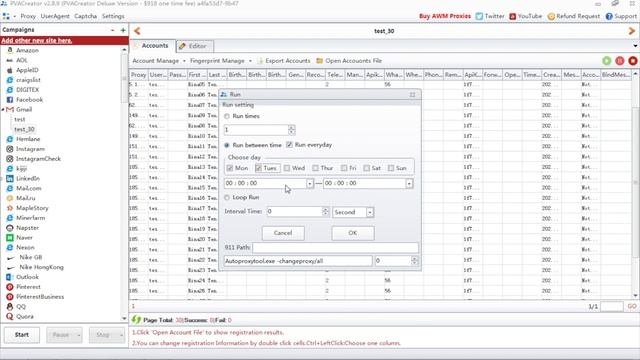Open the Twitter link icon

[x=479, y=16]
